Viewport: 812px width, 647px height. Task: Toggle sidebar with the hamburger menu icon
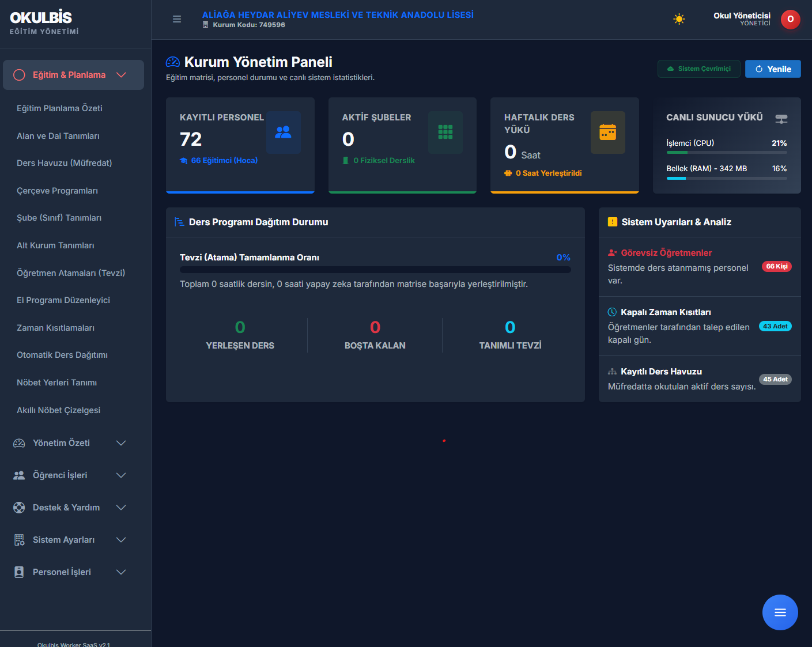point(177,19)
